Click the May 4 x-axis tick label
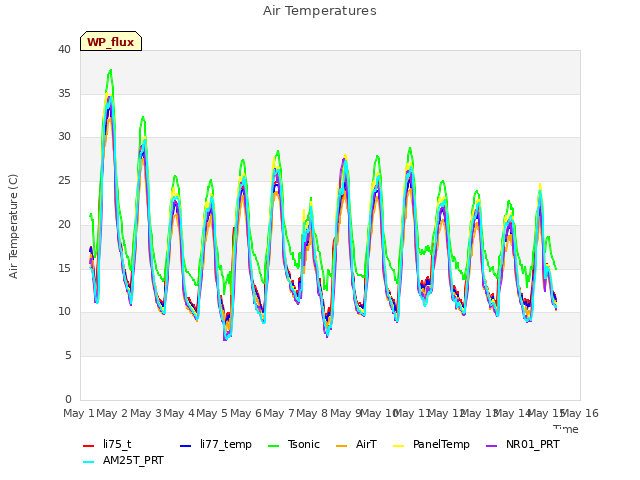 (179, 413)
